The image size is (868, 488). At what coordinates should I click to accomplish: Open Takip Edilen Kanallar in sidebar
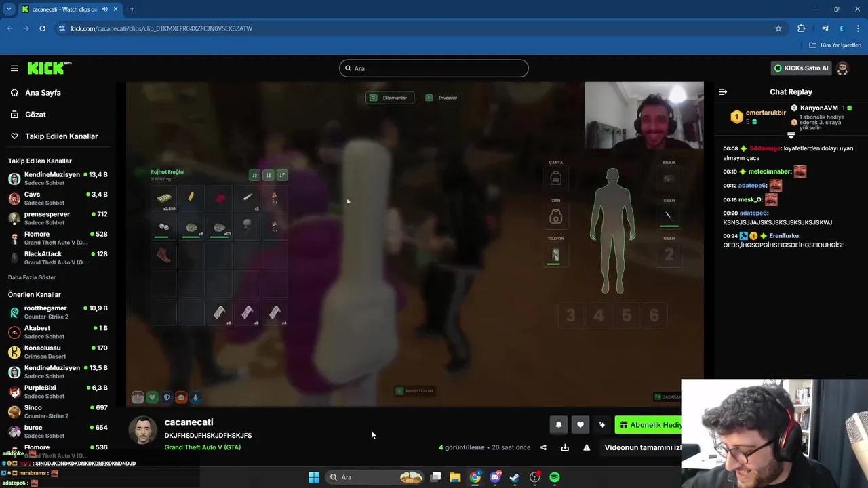pos(61,136)
